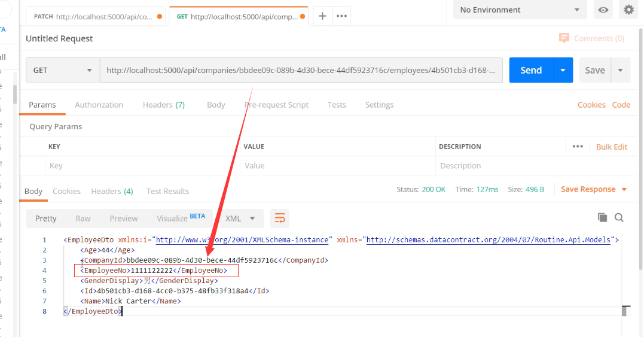The image size is (644, 337).
Task: Add a new request tab with plus
Action: 322,16
